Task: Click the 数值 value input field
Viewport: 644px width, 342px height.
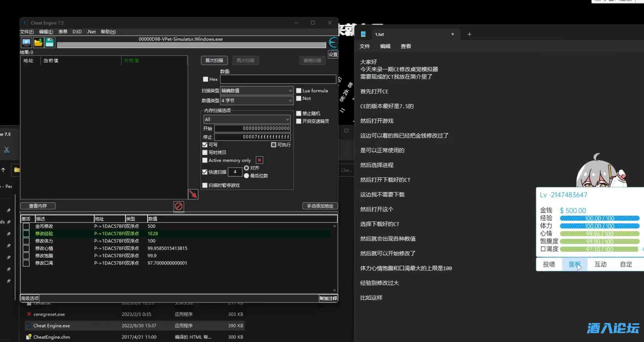Action: pyautogui.click(x=278, y=79)
